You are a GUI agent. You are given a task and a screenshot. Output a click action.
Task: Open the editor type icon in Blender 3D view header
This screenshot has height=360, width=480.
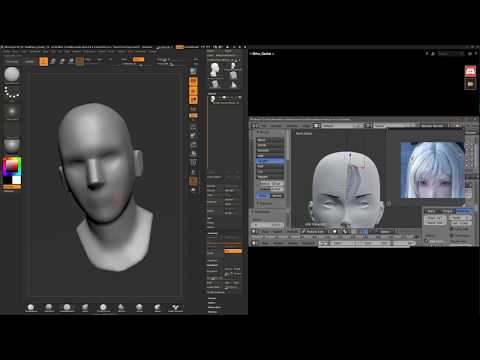(255, 231)
